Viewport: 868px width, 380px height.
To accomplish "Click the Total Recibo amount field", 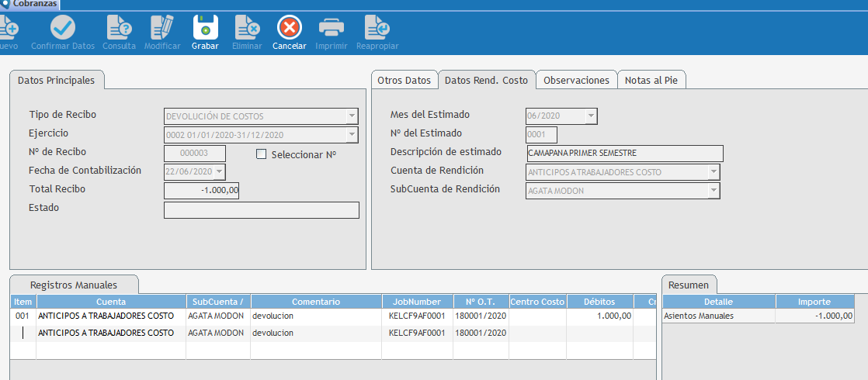I will click(x=202, y=190).
